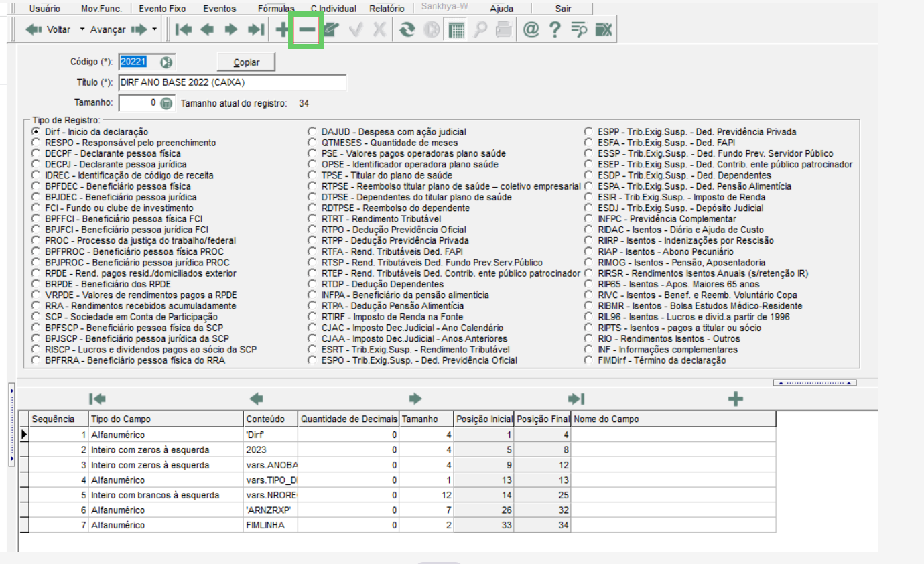Go to first record in top toolbar
The width and height of the screenshot is (924, 564).
pos(184,29)
